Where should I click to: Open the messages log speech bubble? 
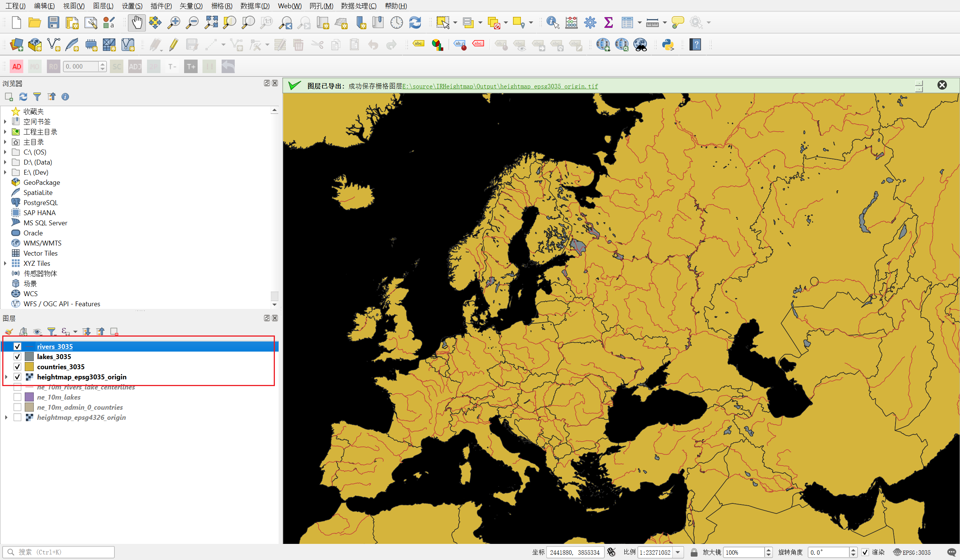click(951, 553)
